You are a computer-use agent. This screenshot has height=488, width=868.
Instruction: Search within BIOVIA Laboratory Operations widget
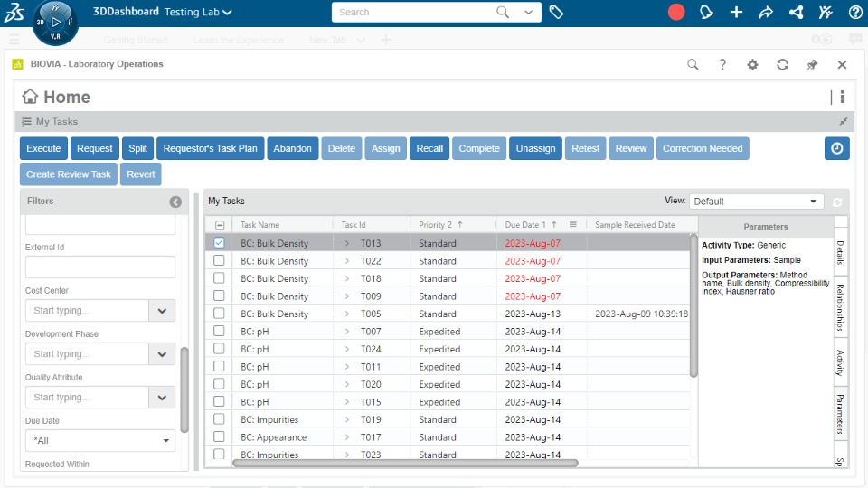(x=693, y=65)
